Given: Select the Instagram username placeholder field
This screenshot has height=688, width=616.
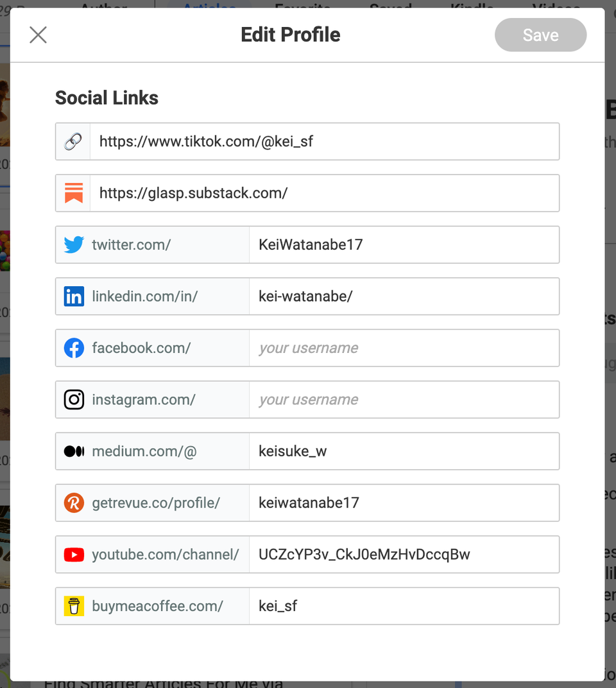Looking at the screenshot, I should (x=404, y=399).
